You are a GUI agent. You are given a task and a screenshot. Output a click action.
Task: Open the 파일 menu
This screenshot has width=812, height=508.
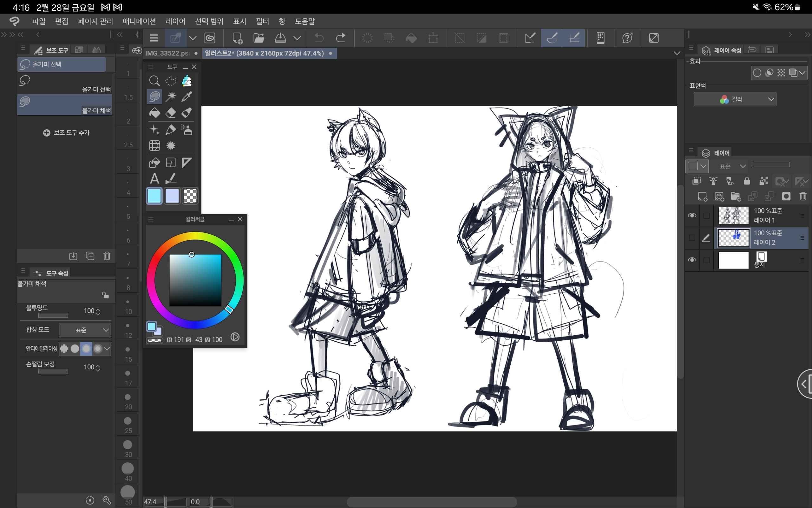[39, 21]
